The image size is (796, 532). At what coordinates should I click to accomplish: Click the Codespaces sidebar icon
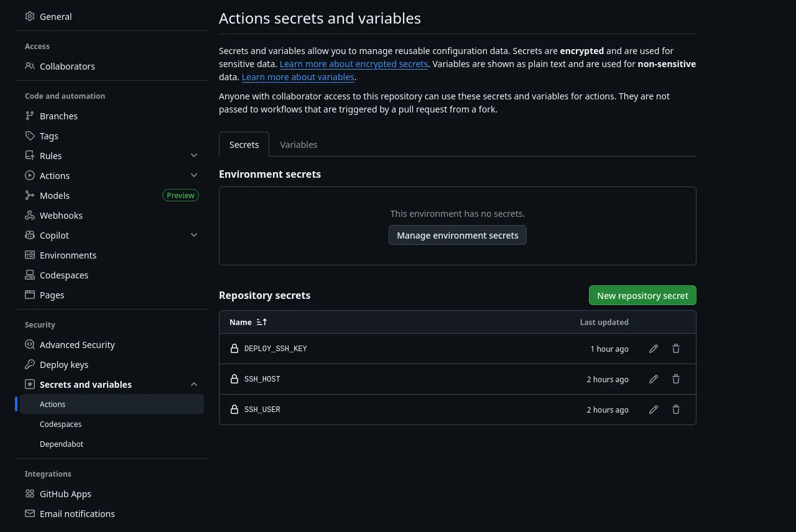tap(30, 275)
